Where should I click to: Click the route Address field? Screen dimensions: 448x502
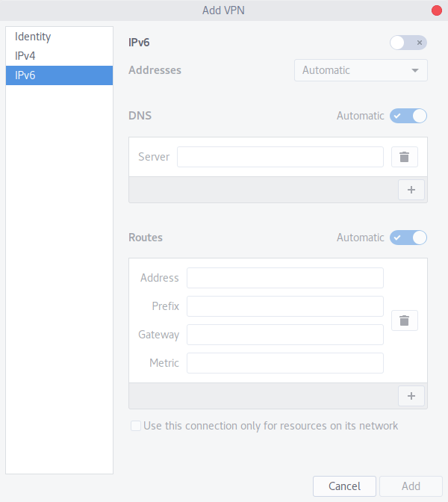point(284,278)
